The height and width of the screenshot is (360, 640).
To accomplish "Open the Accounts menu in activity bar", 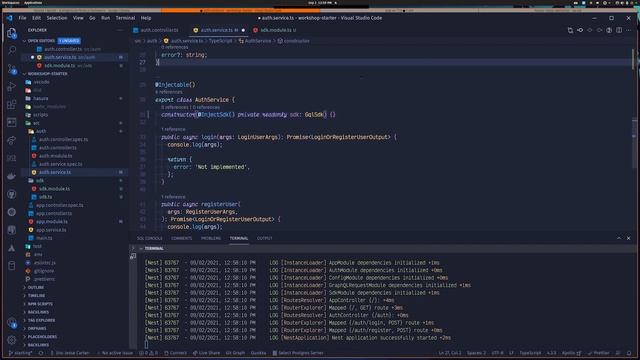I will (11, 322).
